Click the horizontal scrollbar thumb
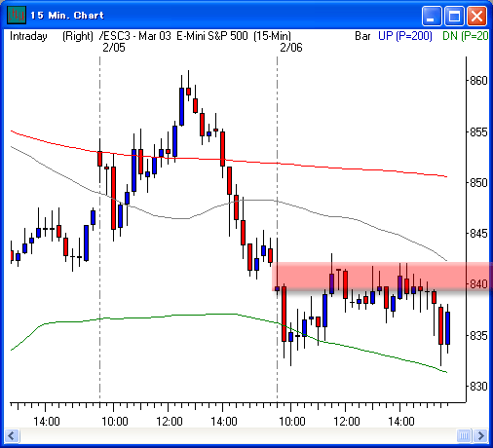Viewport: 493px width, 448px height. click(x=464, y=435)
